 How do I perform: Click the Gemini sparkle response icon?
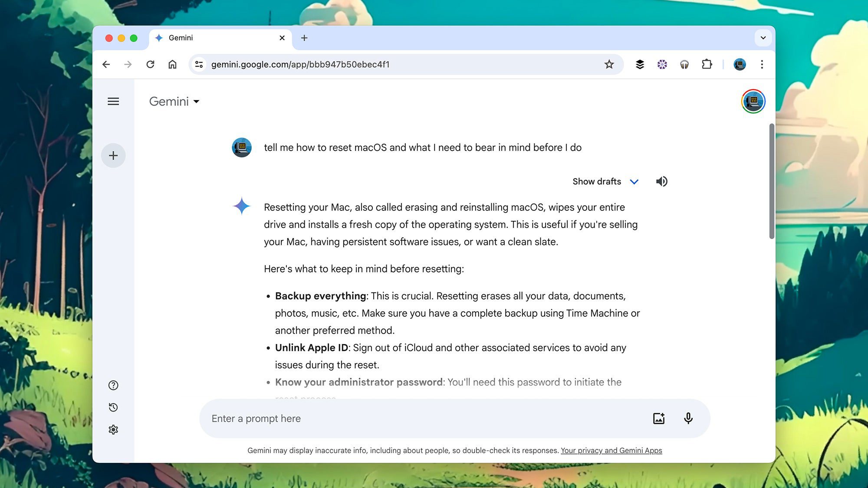point(242,206)
